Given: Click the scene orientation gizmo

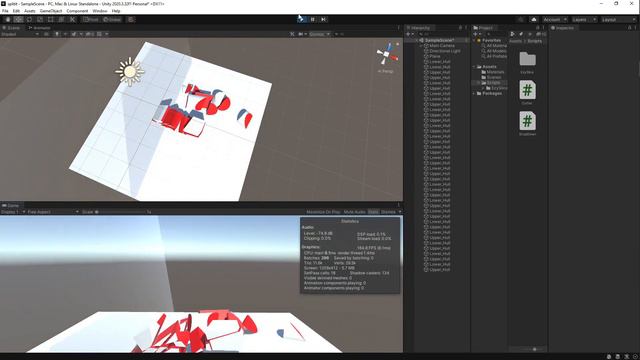Looking at the screenshot, I should tap(387, 53).
